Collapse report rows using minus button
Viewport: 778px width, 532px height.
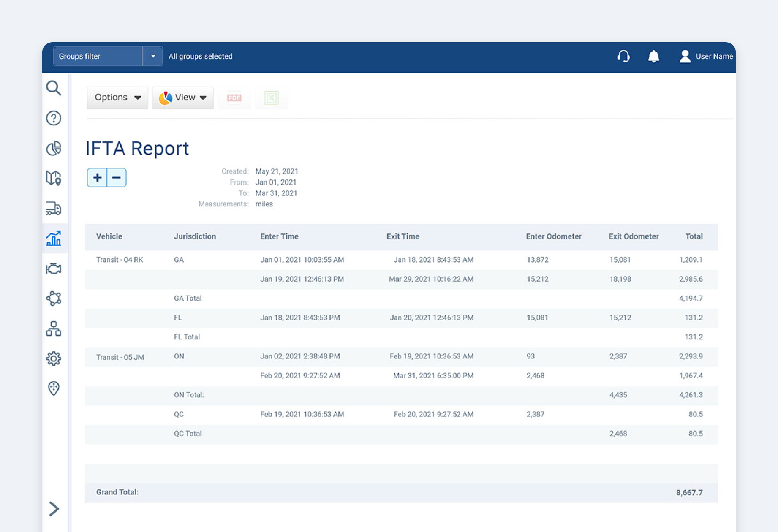click(116, 177)
